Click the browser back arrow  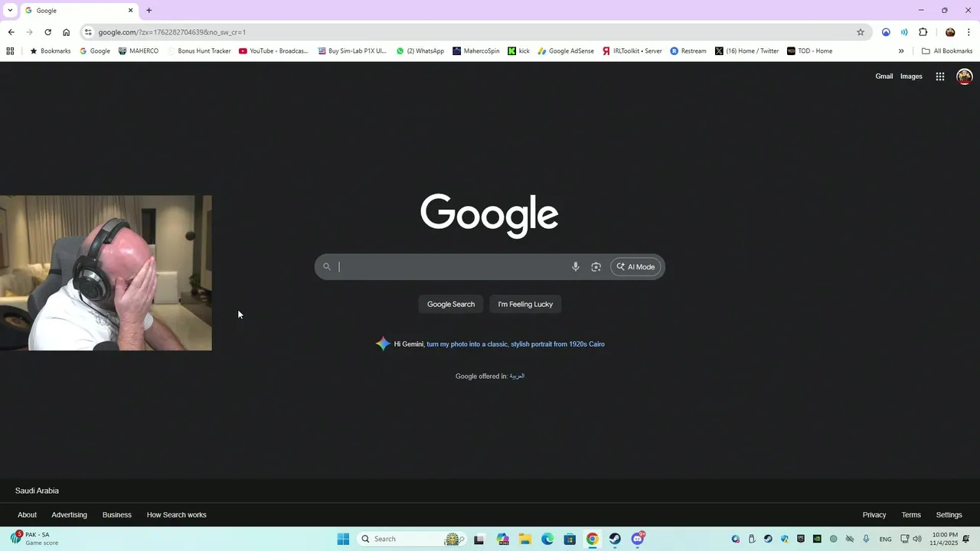tap(11, 32)
